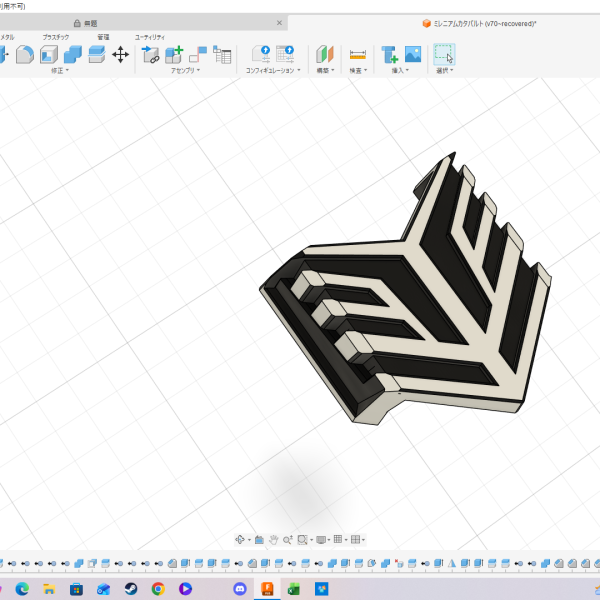Activate the Select tool icon
This screenshot has width=600, height=600.
coord(443,55)
